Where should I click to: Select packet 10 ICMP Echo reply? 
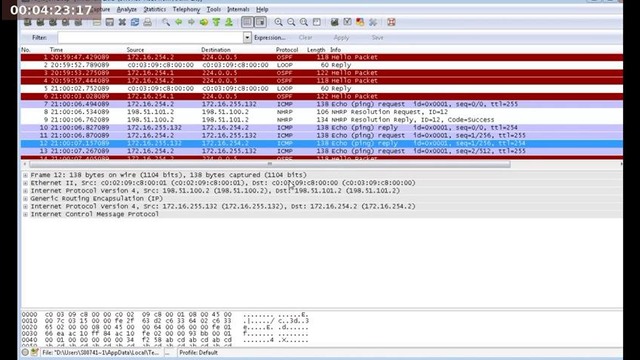pyautogui.click(x=322, y=128)
